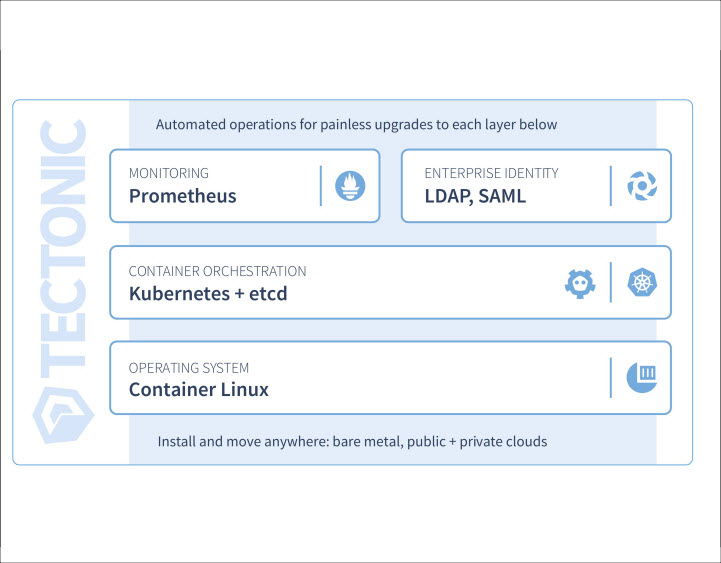Click the ENTERPRISE IDENTITY label
Screen dimensions: 721x563
tap(491, 173)
